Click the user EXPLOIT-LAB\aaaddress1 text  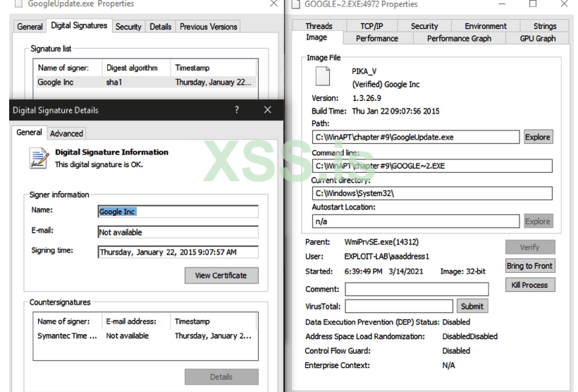pyautogui.click(x=386, y=257)
